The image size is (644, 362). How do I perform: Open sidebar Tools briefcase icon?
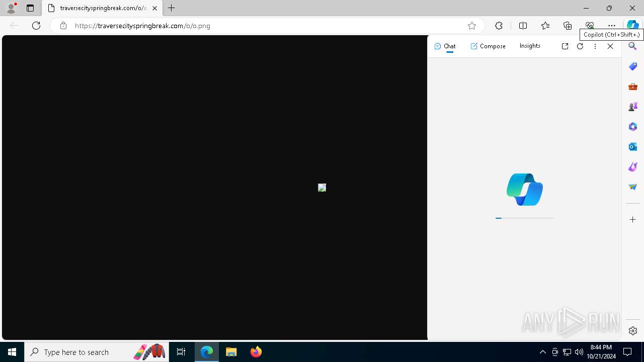click(x=633, y=86)
